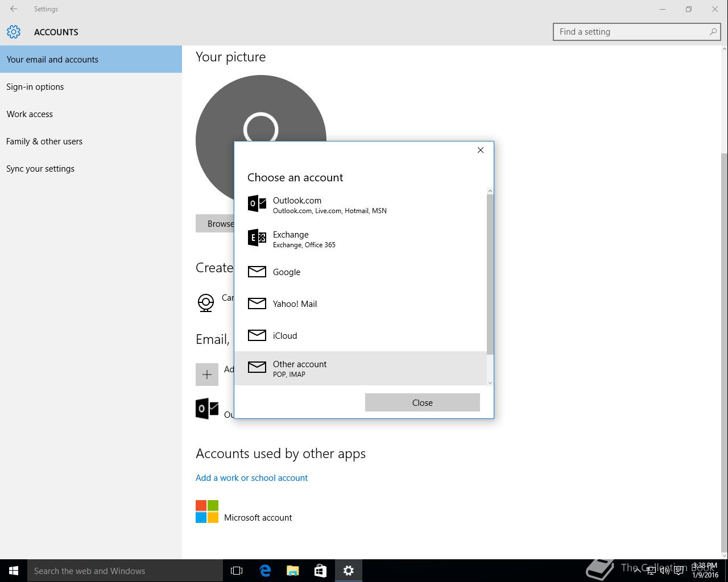Click the Choose an account title
The width and height of the screenshot is (728, 582).
[295, 177]
